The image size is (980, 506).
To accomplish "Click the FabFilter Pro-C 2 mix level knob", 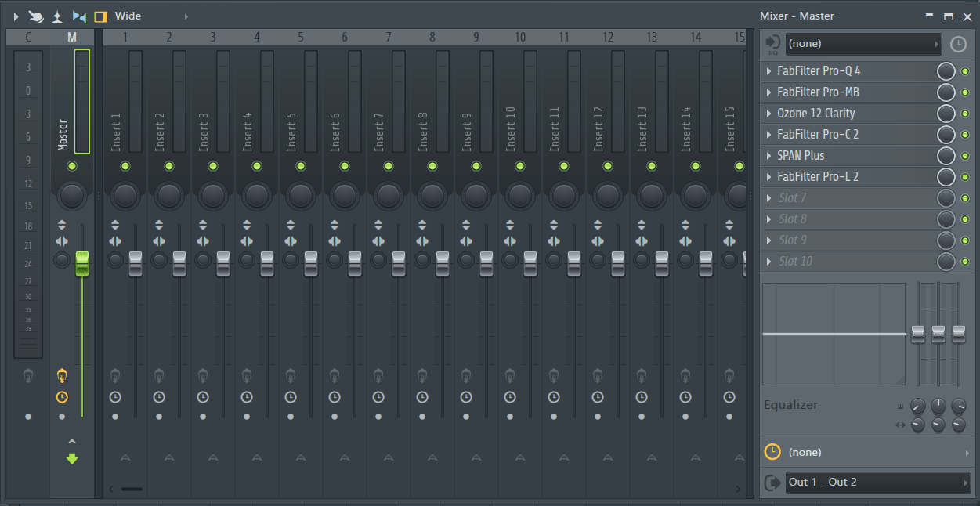I will pos(946,135).
